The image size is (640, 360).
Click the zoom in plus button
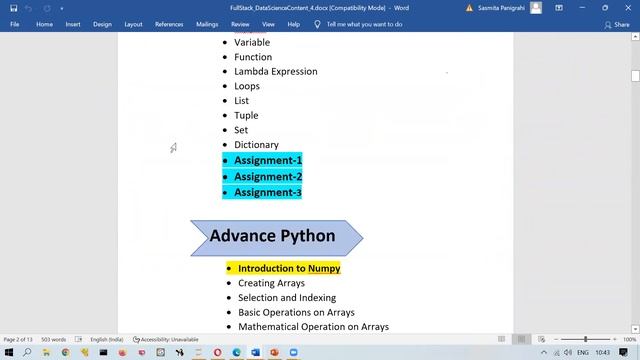615,340
